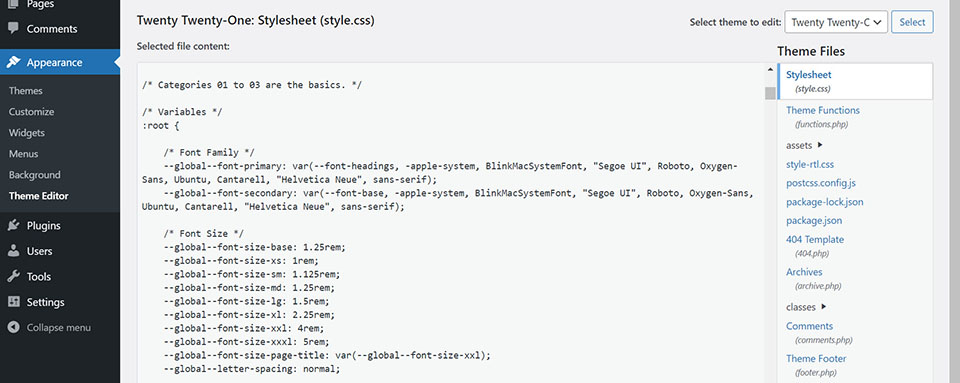Click the Collapse menu arrow icon
This screenshot has width=960, height=383.
point(13,327)
